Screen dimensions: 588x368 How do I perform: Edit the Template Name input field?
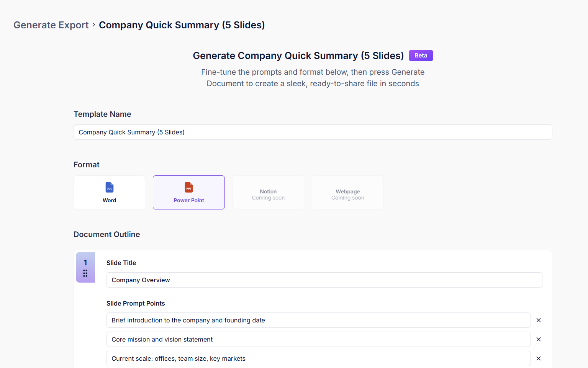(313, 132)
